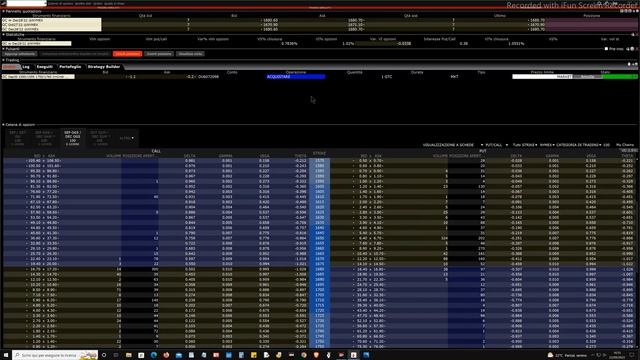Image resolution: width=640 pixels, height=360 pixels.
Task: Open Microsoft Edge from the taskbar
Action: click(x=153, y=355)
